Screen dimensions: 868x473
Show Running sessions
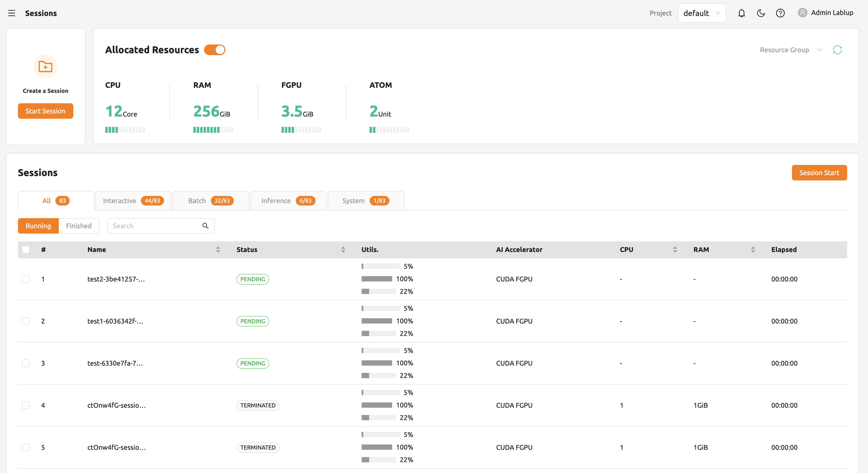pyautogui.click(x=38, y=226)
